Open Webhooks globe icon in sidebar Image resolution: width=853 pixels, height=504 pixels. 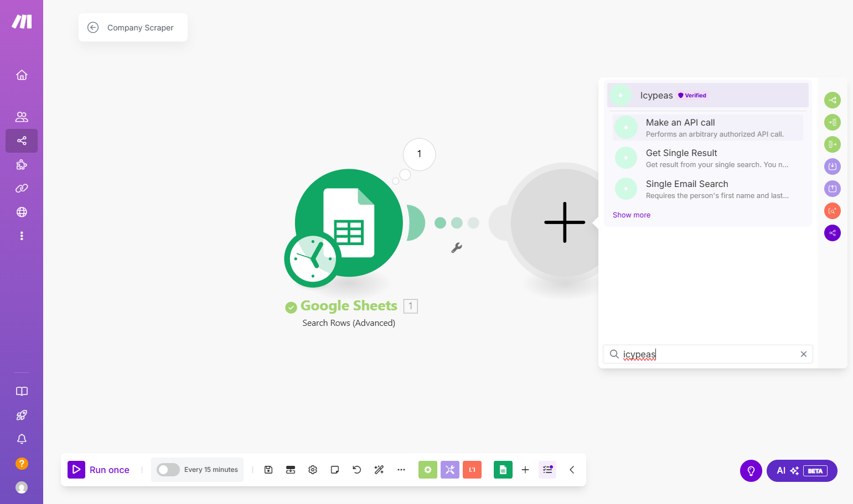tap(22, 212)
